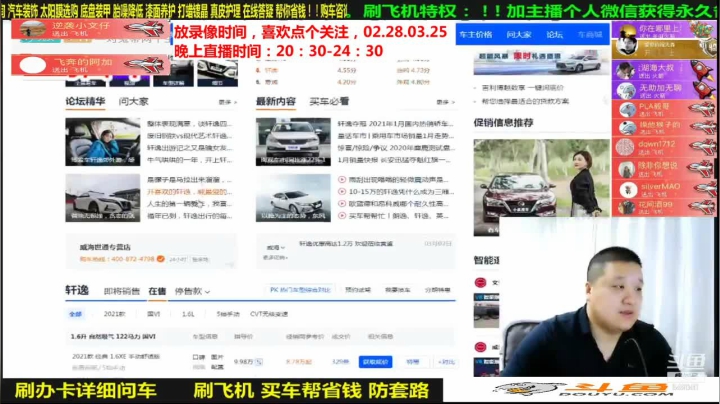Click the airplane icon in 逆袭小文仔 banner
Viewport: 720px width, 404px height.
[x=145, y=29]
